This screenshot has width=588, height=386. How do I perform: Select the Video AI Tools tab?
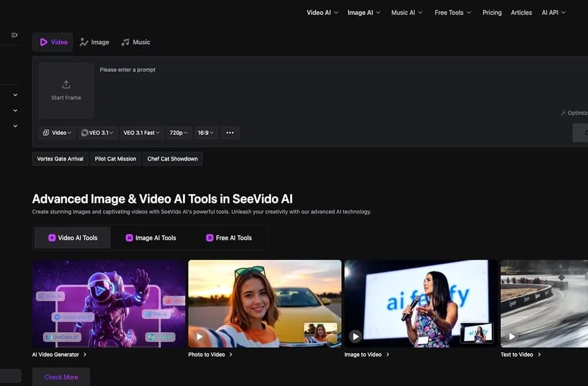coord(72,238)
